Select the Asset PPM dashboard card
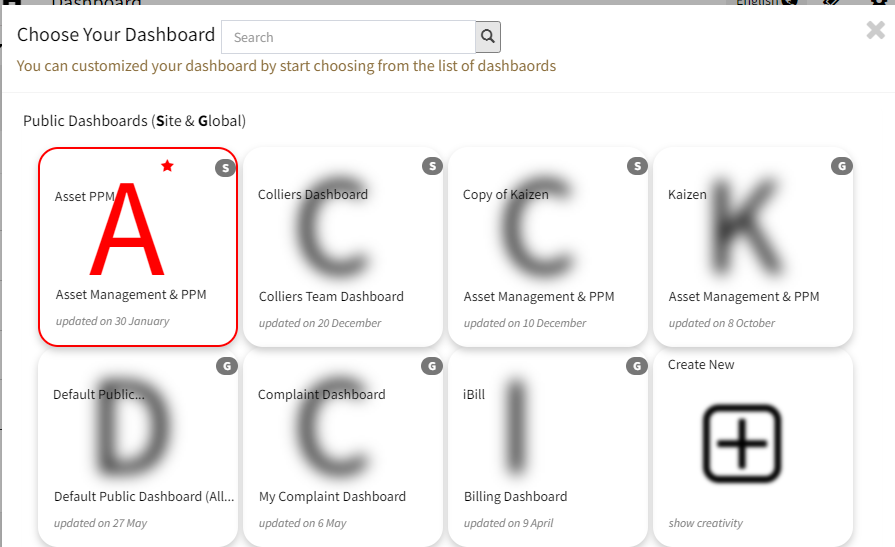Image resolution: width=895 pixels, height=547 pixels. coord(137,246)
